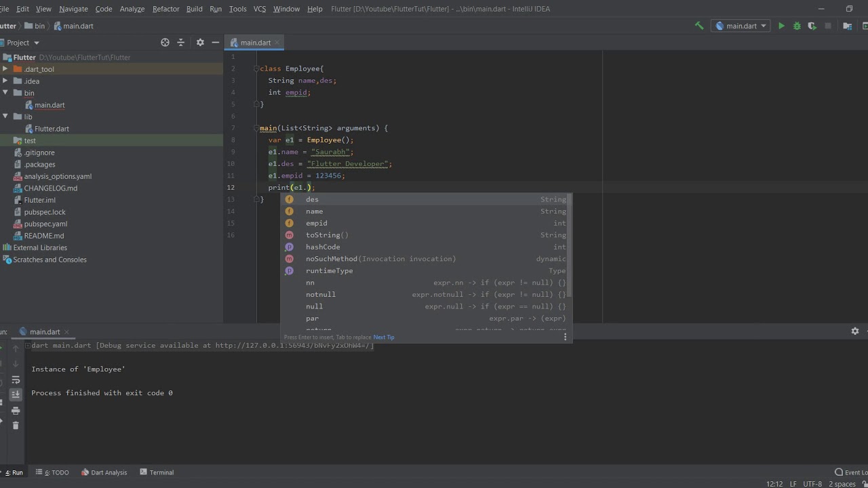Click the grey Stop square in top toolbar
This screenshot has height=488, width=868.
(x=828, y=26)
